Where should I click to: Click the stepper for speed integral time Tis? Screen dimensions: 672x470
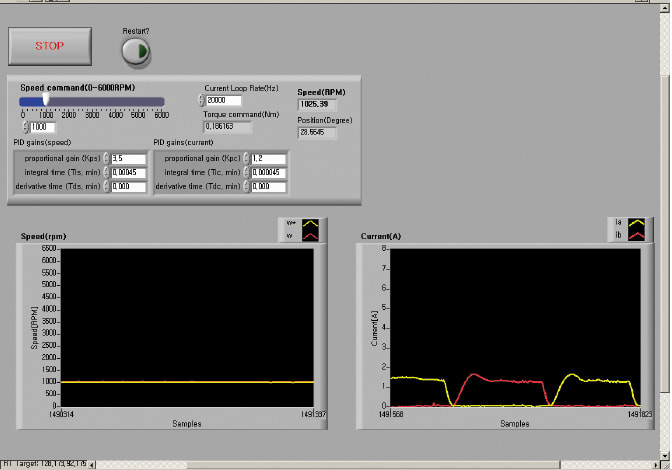click(x=106, y=173)
